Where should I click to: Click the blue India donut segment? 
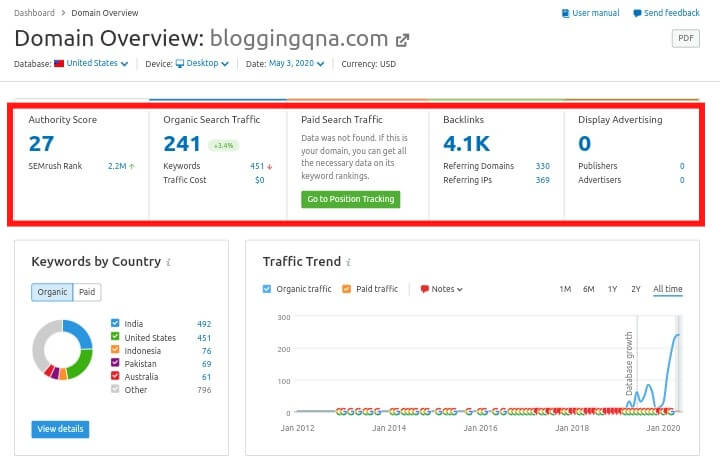[80, 332]
